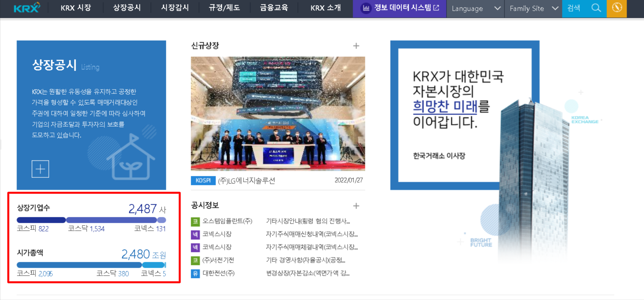This screenshot has width=644, height=300.
Task: Click market cap total 2,480 조원
Action: (143, 254)
